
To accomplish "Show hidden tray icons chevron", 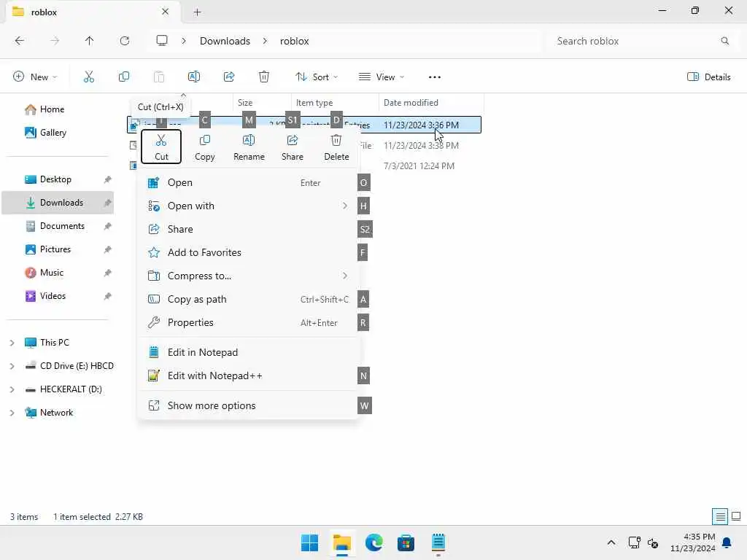I will pyautogui.click(x=611, y=542).
